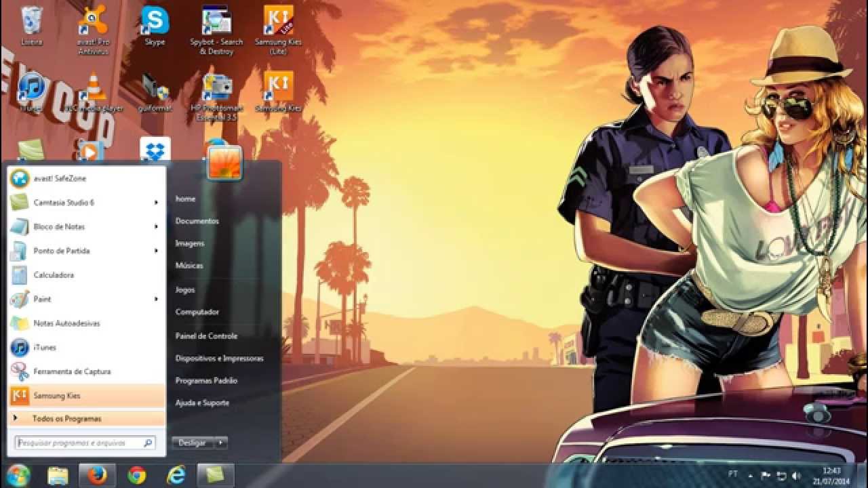Image resolution: width=868 pixels, height=488 pixels.
Task: Select the Dropbox desktop icon
Action: pyautogui.click(x=155, y=149)
